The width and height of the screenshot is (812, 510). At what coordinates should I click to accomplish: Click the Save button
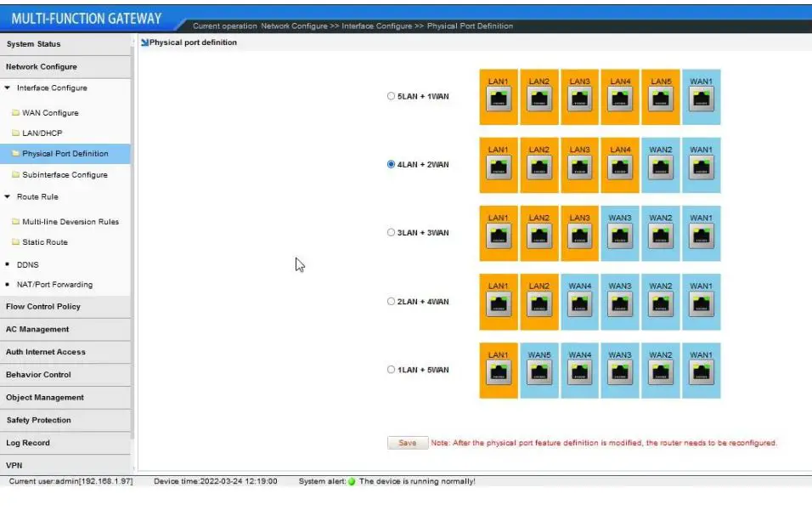(408, 443)
